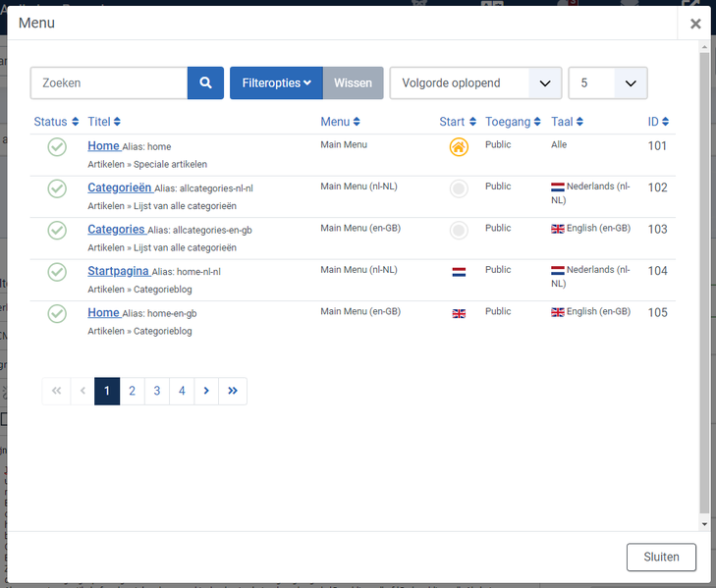Go to pagination page 4
716x588 pixels.
pyautogui.click(x=182, y=392)
